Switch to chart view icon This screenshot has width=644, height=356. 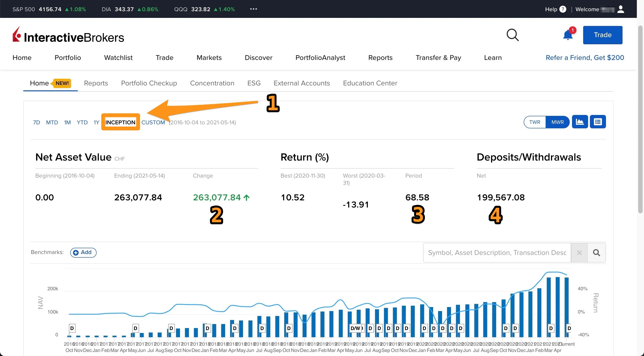[580, 122]
